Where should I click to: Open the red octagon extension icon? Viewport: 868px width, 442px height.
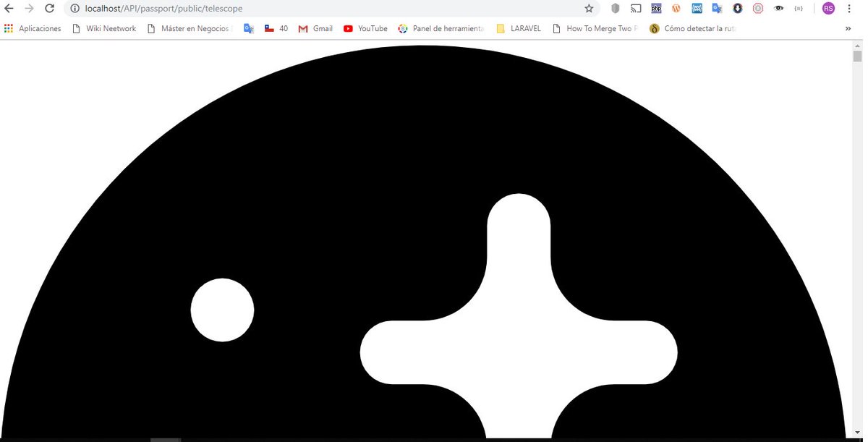tap(758, 9)
